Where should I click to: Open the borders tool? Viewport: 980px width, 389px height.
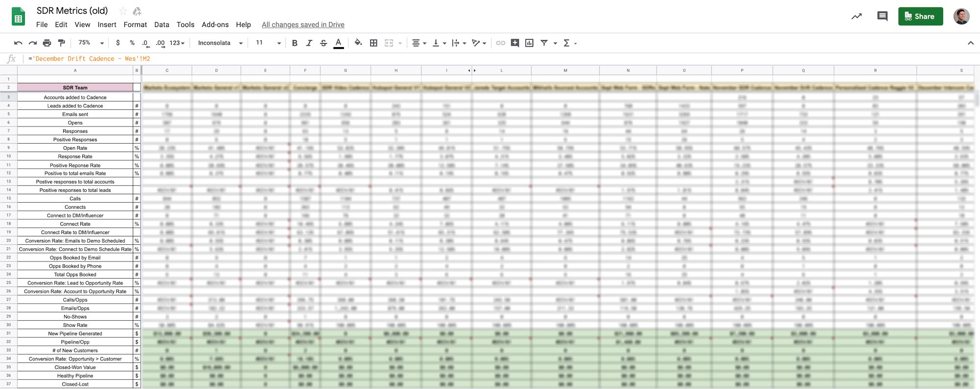(373, 43)
